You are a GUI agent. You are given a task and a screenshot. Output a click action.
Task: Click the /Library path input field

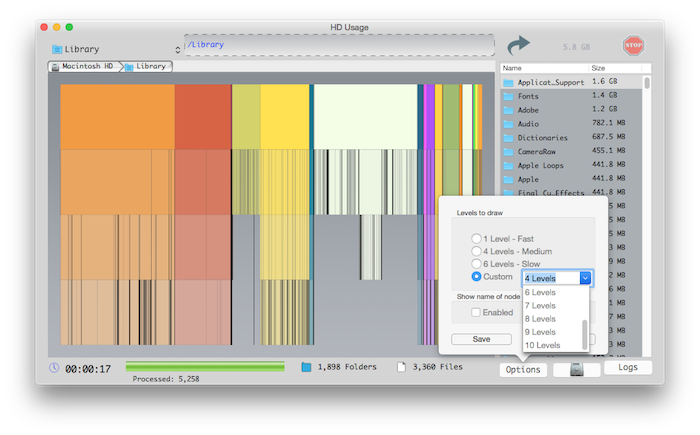(x=339, y=45)
